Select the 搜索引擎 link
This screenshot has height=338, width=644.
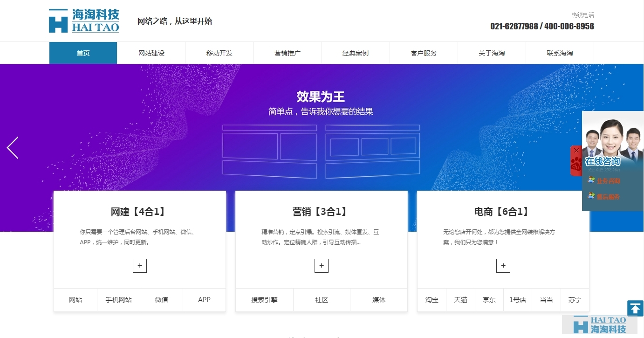click(x=264, y=300)
